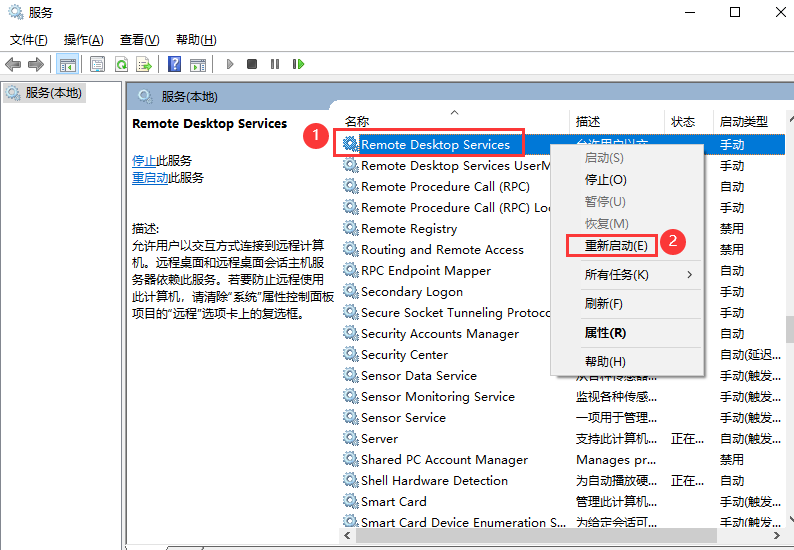The width and height of the screenshot is (794, 550).
Task: Click the 停止 link for this service
Action: (x=144, y=161)
